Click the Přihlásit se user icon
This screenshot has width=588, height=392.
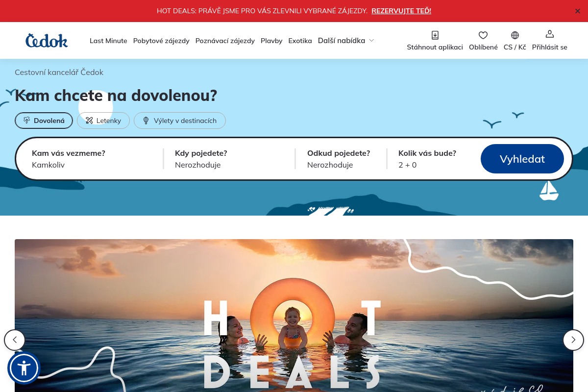(x=549, y=34)
